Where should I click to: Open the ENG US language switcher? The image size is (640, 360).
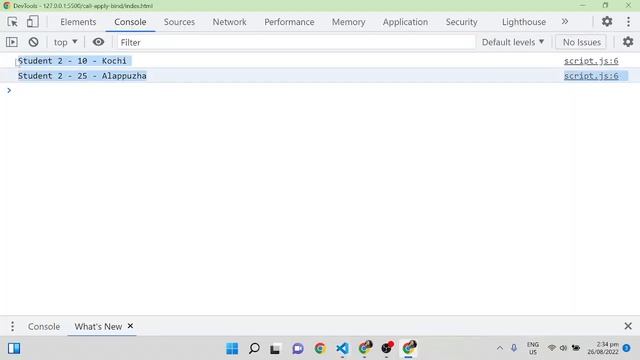click(533, 348)
